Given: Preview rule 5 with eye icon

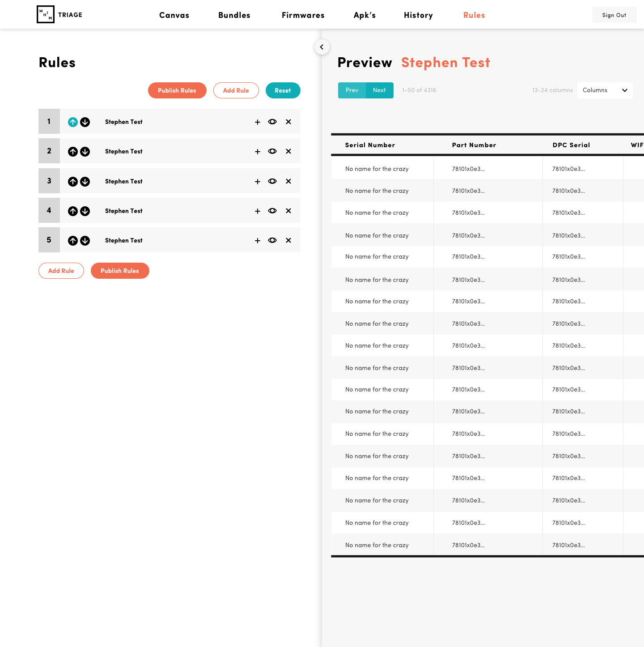Looking at the screenshot, I should coord(272,240).
